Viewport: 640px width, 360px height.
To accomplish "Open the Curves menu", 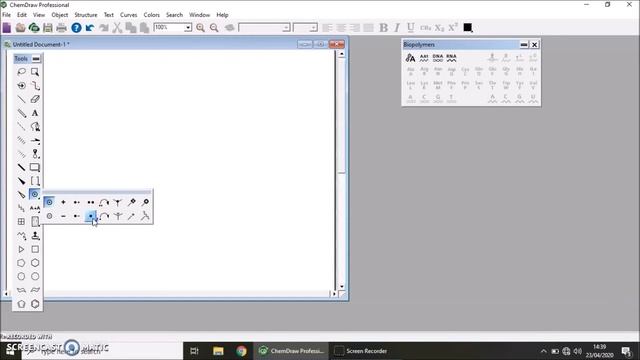I will tap(129, 15).
